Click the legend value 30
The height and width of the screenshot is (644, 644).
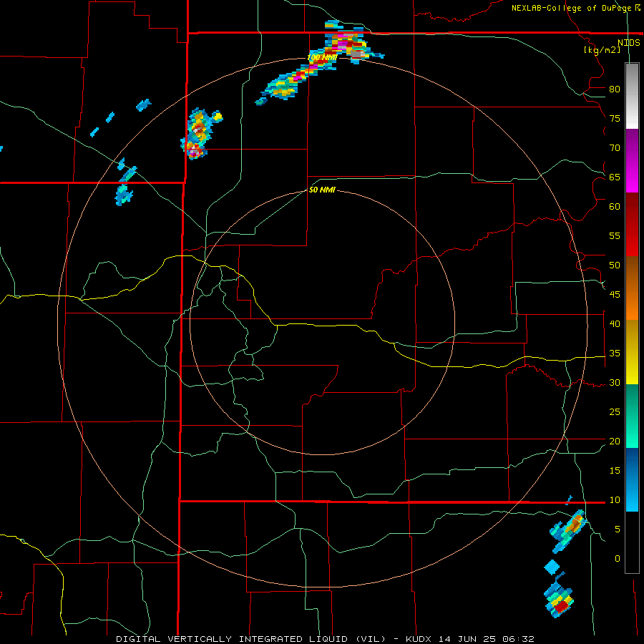615,382
